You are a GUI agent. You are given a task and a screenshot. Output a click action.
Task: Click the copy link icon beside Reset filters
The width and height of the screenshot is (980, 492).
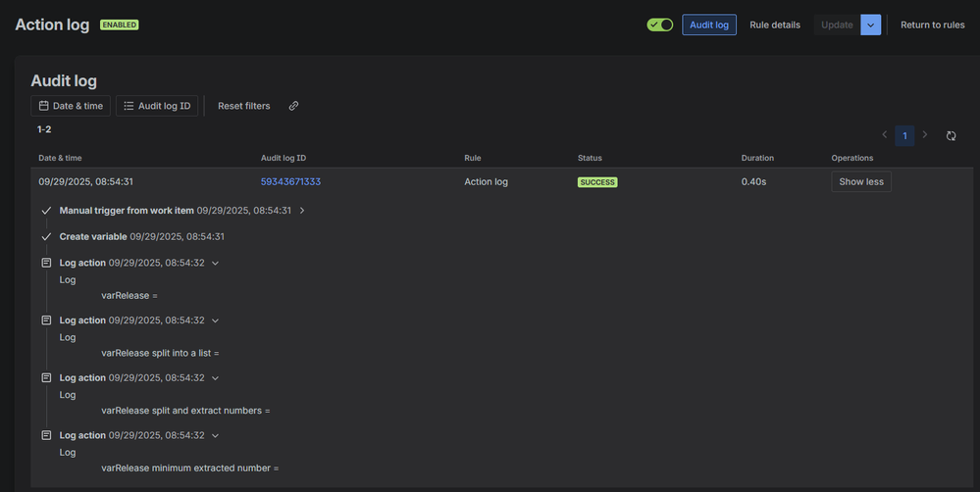(293, 106)
